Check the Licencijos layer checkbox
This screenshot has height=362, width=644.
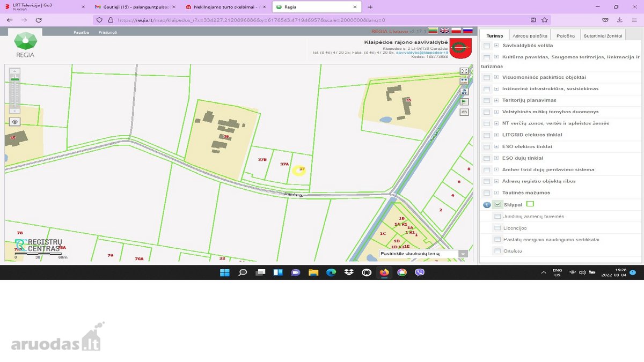coord(498,228)
